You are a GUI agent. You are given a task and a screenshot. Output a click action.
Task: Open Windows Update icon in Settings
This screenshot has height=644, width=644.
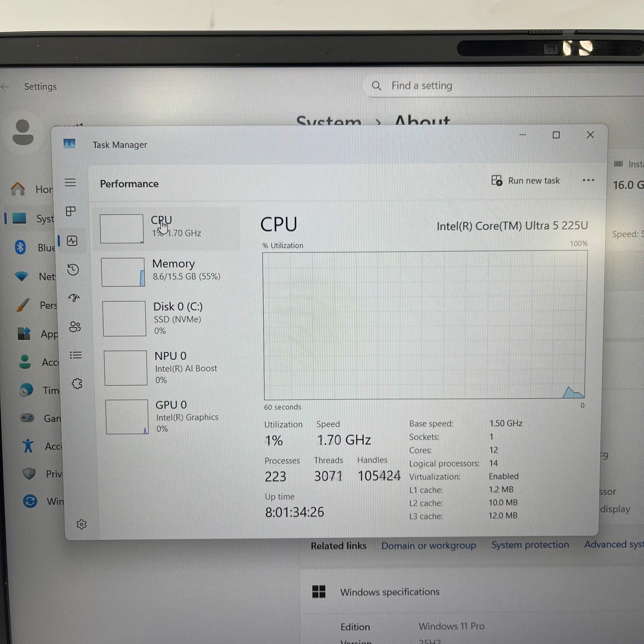(x=30, y=501)
